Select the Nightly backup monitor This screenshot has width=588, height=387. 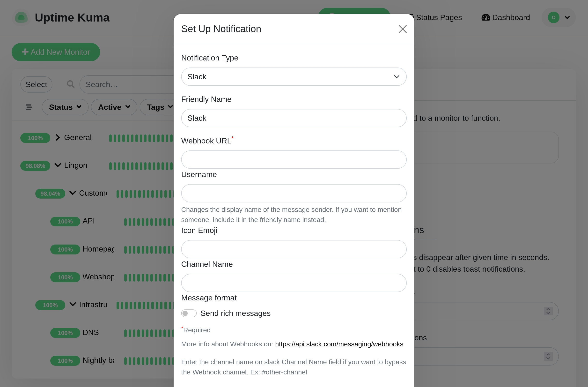(99, 360)
